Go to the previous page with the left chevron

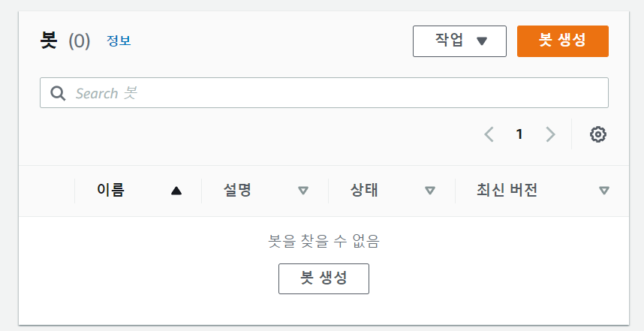click(x=489, y=134)
